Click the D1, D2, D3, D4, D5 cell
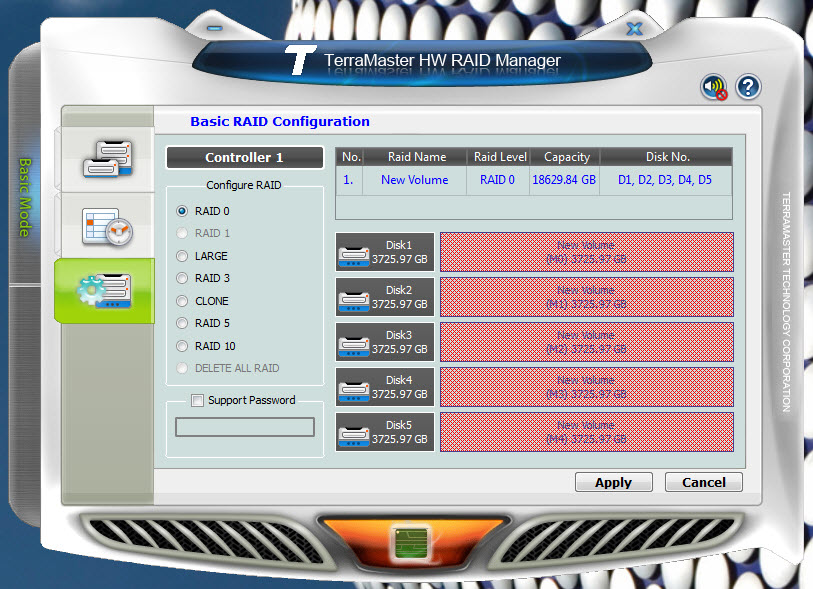Screen dimensions: 813x589 click(665, 180)
